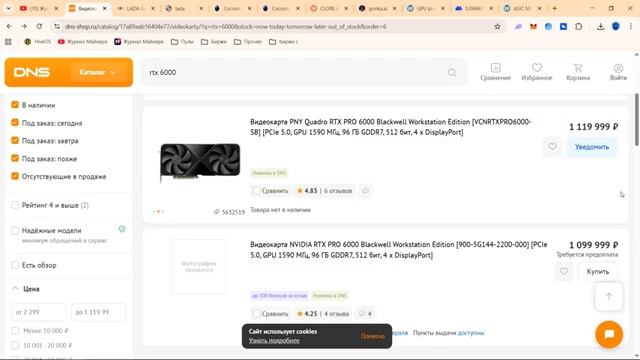The width and height of the screenshot is (640, 360).
Task: Click the orange M extension icon
Action: [x=533, y=27]
